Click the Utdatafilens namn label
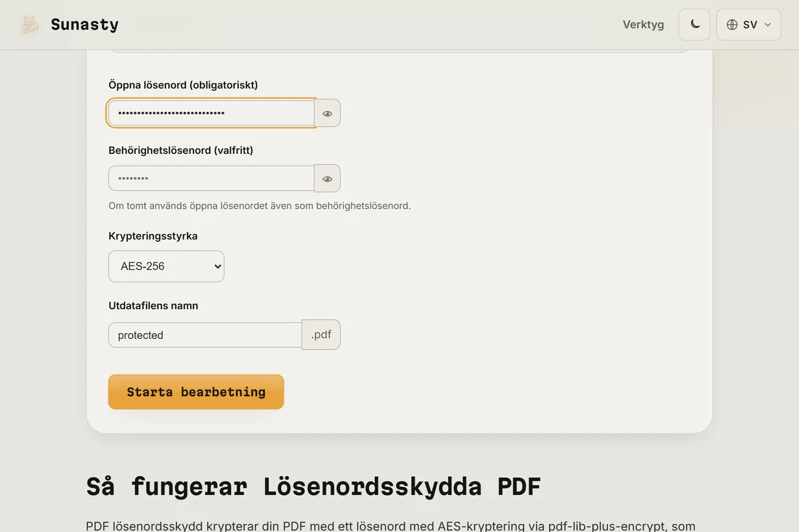The image size is (799, 532). tap(153, 306)
